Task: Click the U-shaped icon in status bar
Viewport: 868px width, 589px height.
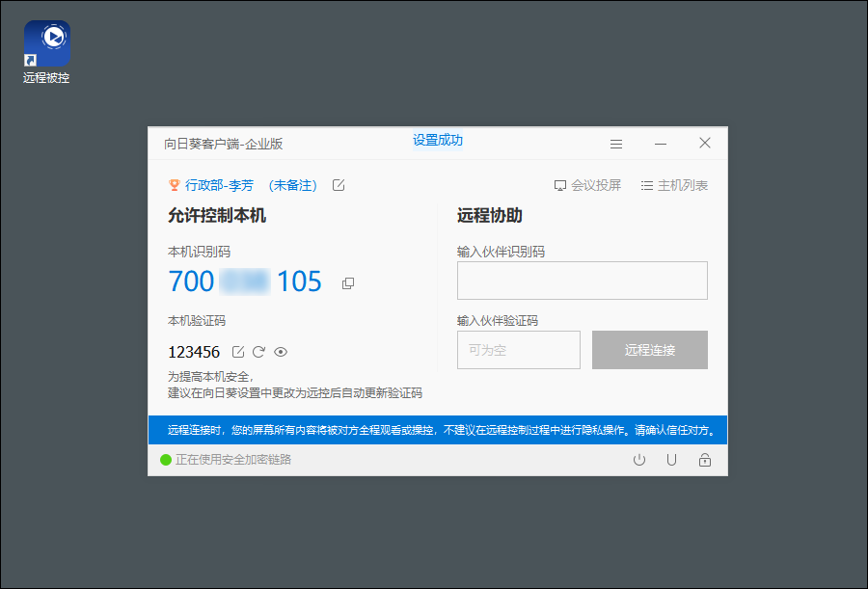Action: [x=671, y=460]
